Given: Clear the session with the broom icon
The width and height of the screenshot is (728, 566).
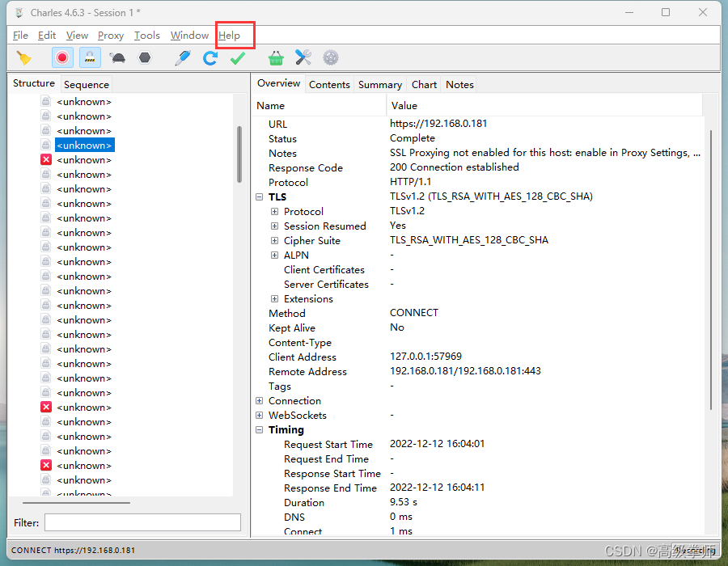Looking at the screenshot, I should pyautogui.click(x=23, y=58).
